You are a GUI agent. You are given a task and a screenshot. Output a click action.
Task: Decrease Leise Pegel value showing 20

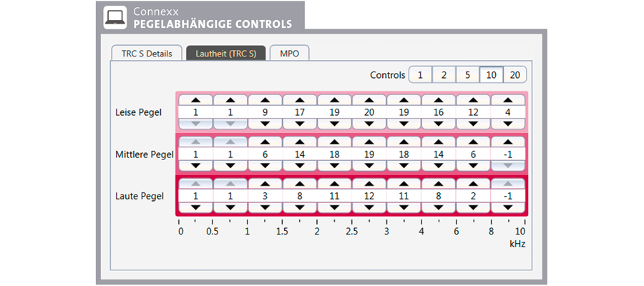tap(369, 124)
